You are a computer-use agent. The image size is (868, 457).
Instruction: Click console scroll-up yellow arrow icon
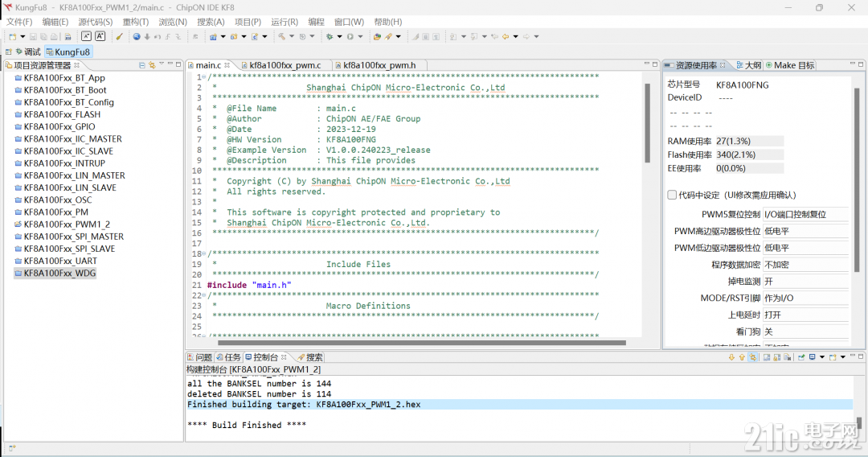click(742, 357)
